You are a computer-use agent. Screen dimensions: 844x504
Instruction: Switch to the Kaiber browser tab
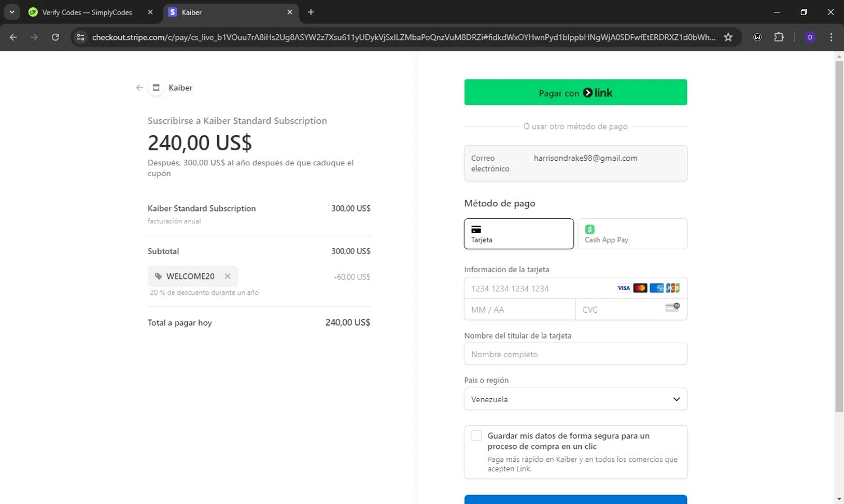coord(231,12)
